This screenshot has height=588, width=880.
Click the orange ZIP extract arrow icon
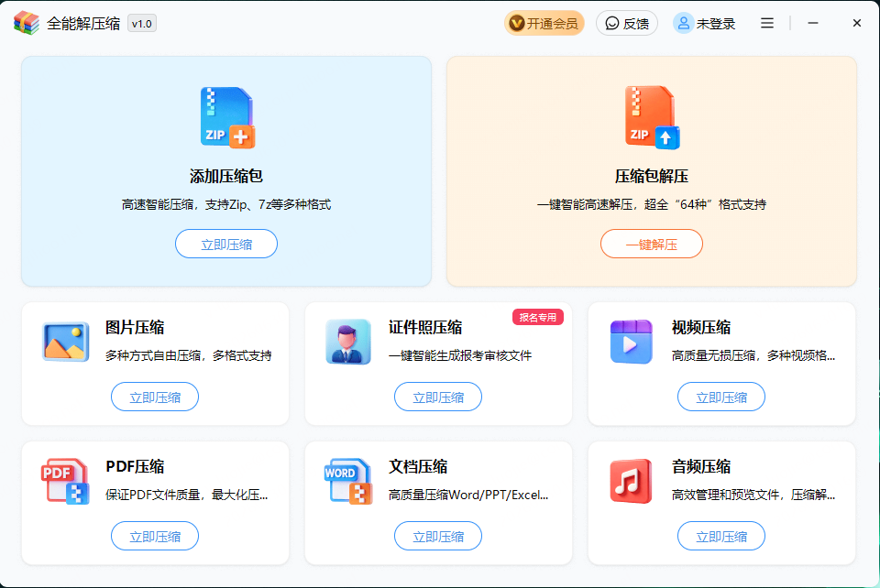point(652,117)
